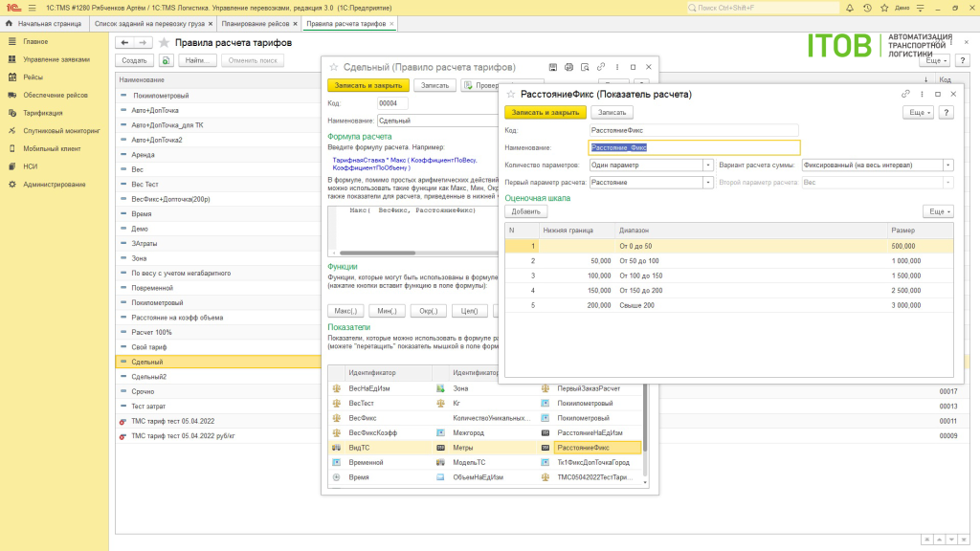Click the copy-create icon next to Создать

[x=166, y=60]
